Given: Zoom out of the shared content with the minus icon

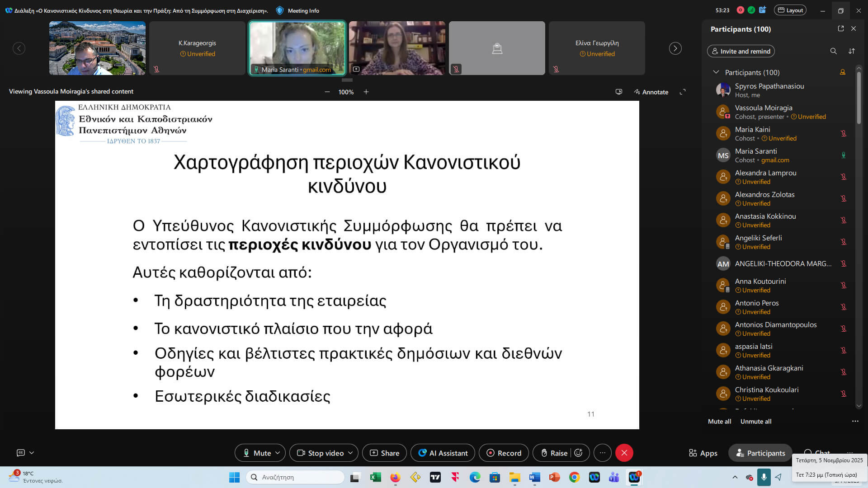Looking at the screenshot, I should (x=327, y=92).
